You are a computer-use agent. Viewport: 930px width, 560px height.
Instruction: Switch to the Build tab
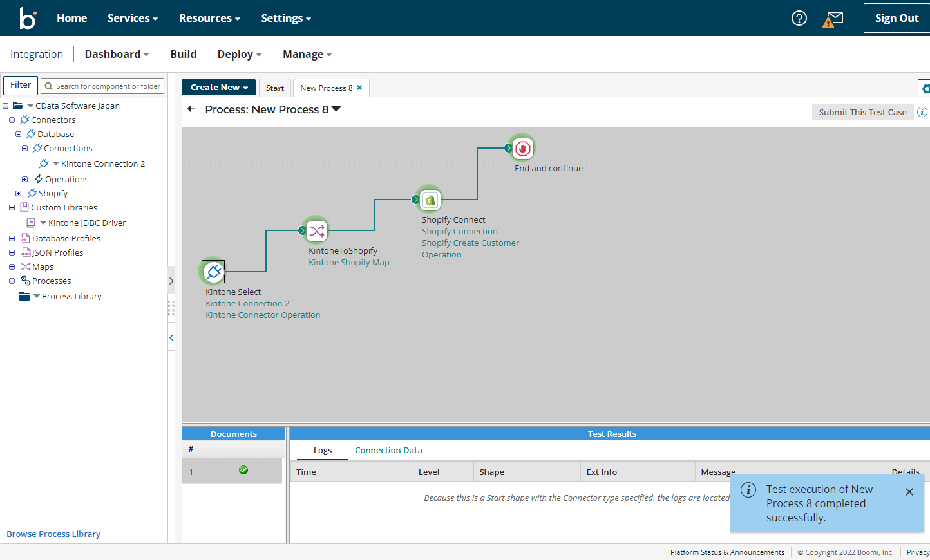tap(184, 54)
